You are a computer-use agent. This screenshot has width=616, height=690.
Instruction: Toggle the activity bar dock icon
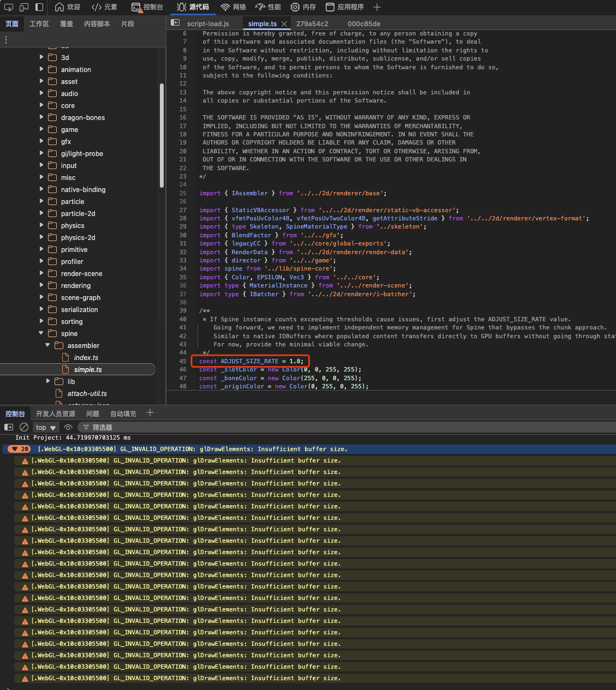(x=39, y=7)
